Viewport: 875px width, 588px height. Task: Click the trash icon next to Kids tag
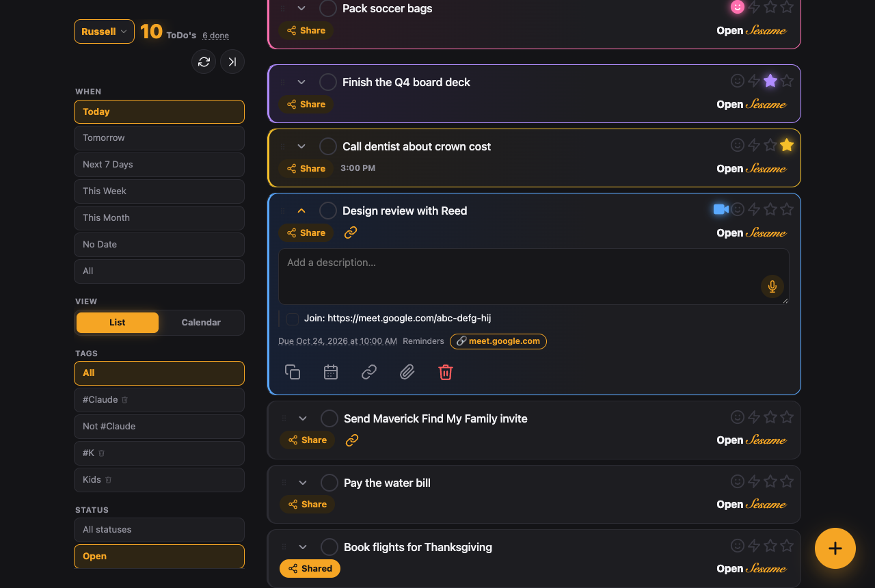pos(108,480)
